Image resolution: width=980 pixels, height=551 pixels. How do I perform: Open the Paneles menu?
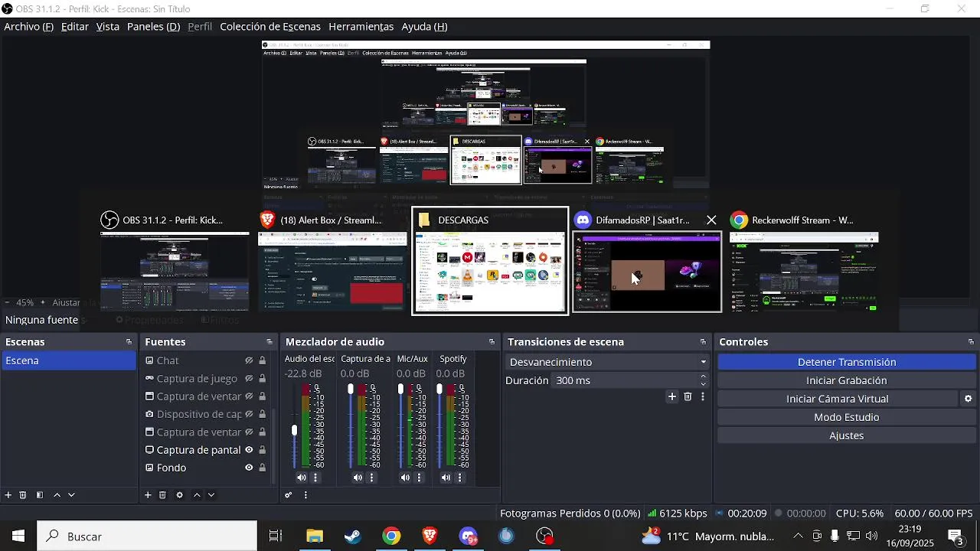(153, 26)
